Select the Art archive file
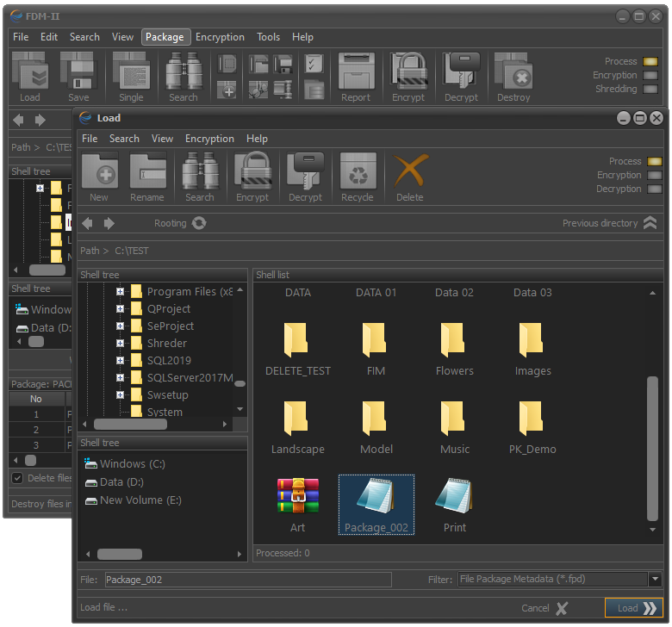Image resolution: width=672 pixels, height=627 pixels. [x=298, y=506]
